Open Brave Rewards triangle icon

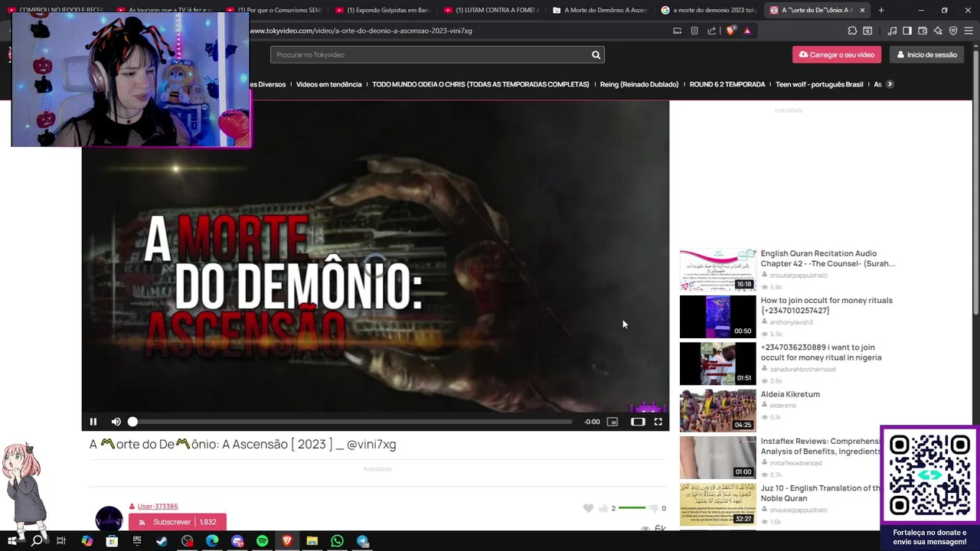point(747,31)
